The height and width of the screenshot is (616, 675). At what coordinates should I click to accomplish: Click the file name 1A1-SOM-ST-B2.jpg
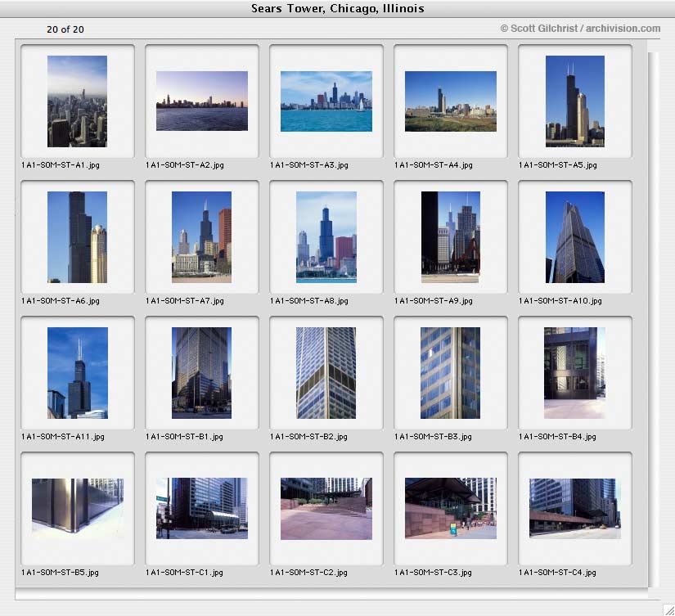click(308, 437)
